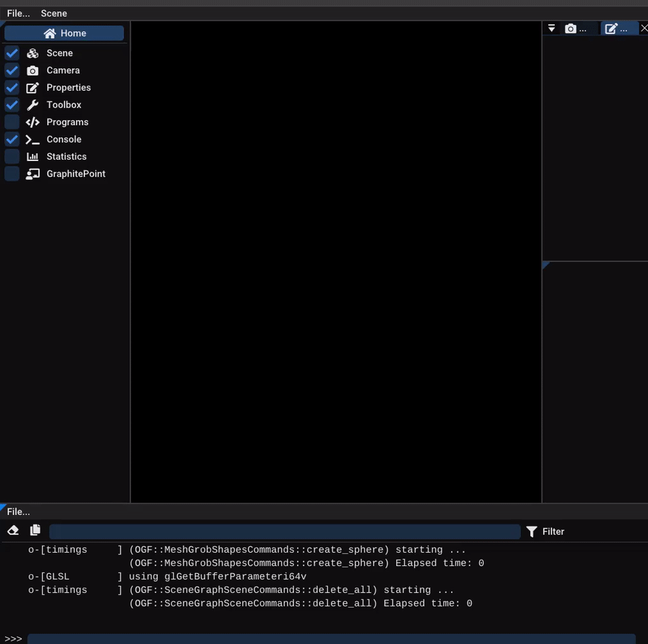Click the eraser icon to clear the console
This screenshot has width=648, height=644.
[x=13, y=531]
